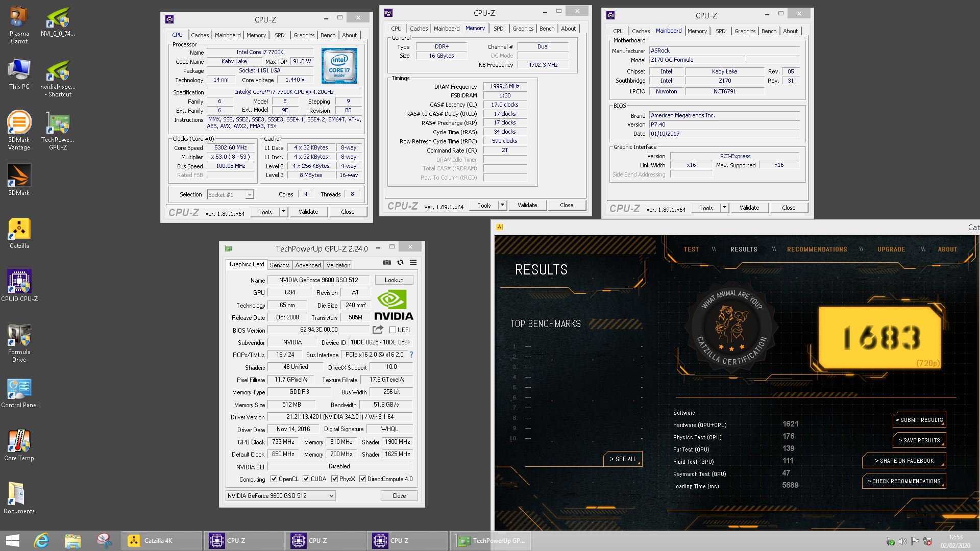Toggle the CUDA checkbox
Image resolution: width=980 pixels, height=551 pixels.
pos(306,479)
